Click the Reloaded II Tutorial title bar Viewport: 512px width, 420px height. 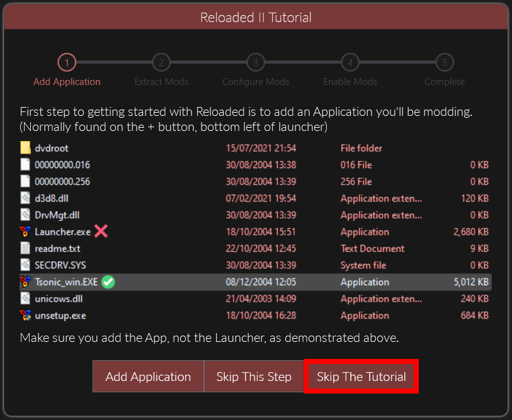(x=256, y=17)
